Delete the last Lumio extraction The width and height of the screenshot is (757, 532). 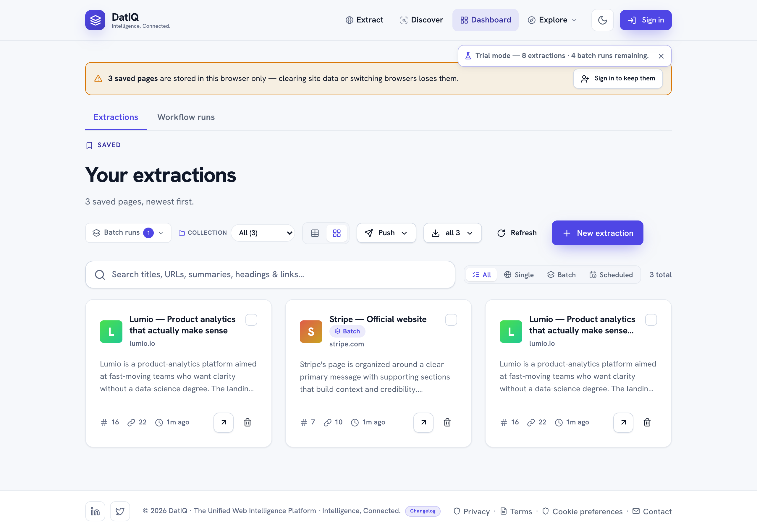[647, 422]
